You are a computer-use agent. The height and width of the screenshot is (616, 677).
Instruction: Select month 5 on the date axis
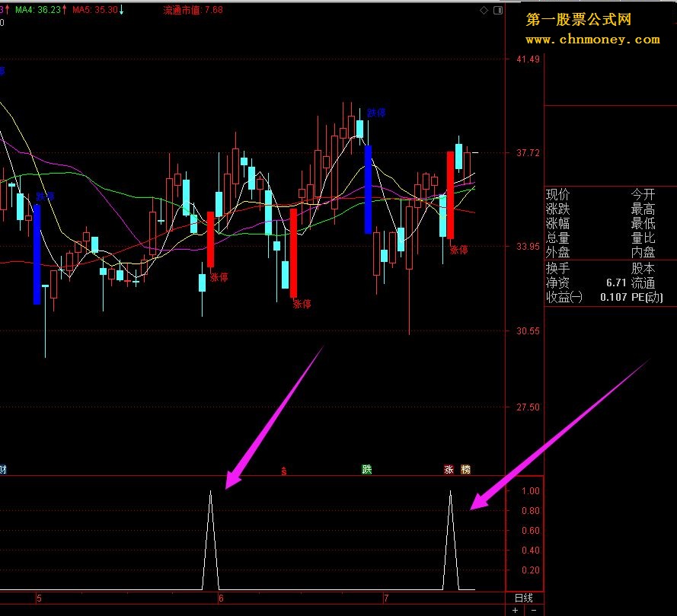(x=39, y=598)
